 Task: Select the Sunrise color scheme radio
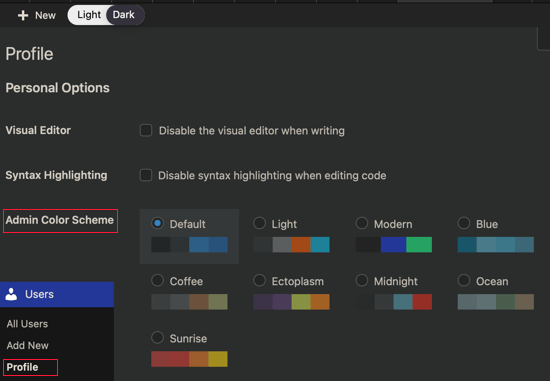coord(157,337)
